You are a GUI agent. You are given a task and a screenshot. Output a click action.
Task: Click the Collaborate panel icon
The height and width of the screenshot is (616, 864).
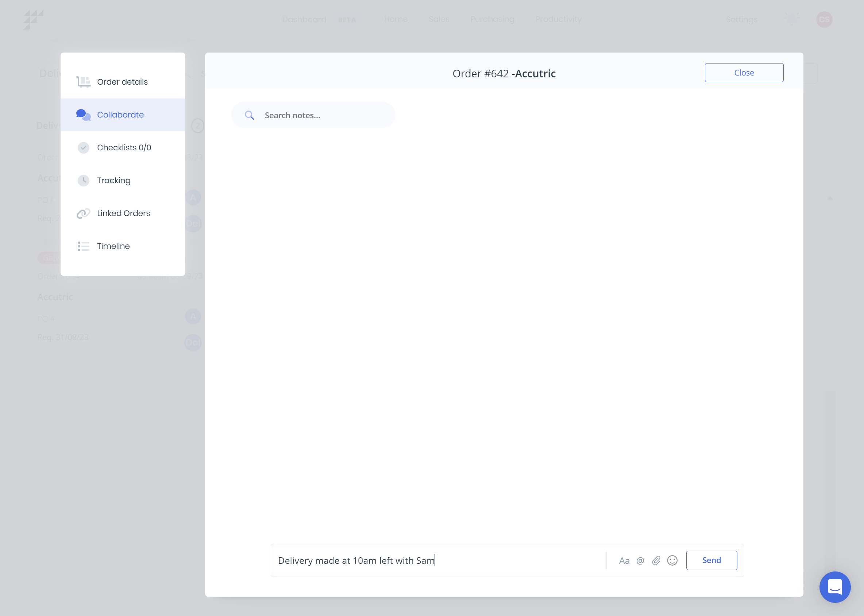coord(83,114)
